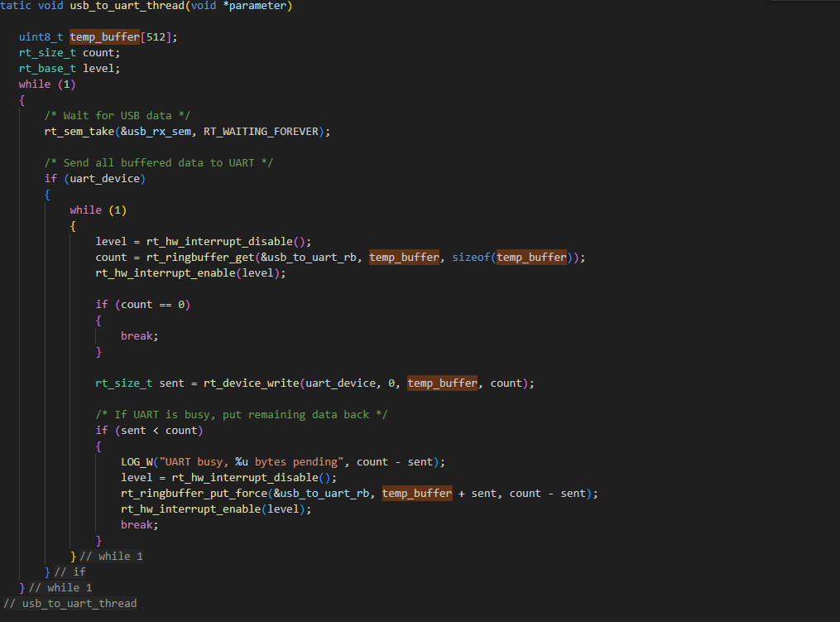Click the rt_ringbuffer_put_force function name
840x622 pixels.
coord(194,494)
